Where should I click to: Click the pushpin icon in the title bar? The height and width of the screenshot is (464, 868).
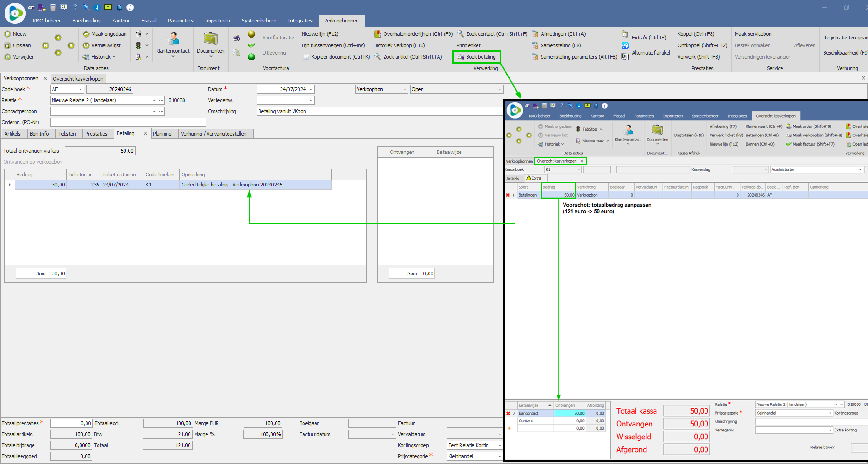tap(86, 7)
